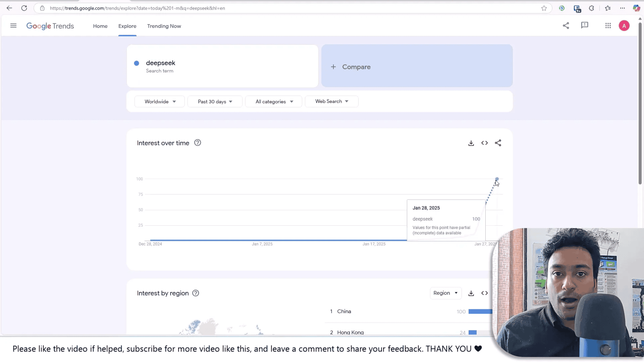The width and height of the screenshot is (644, 362).
Task: Open Web Search type dropdown
Action: 332,101
